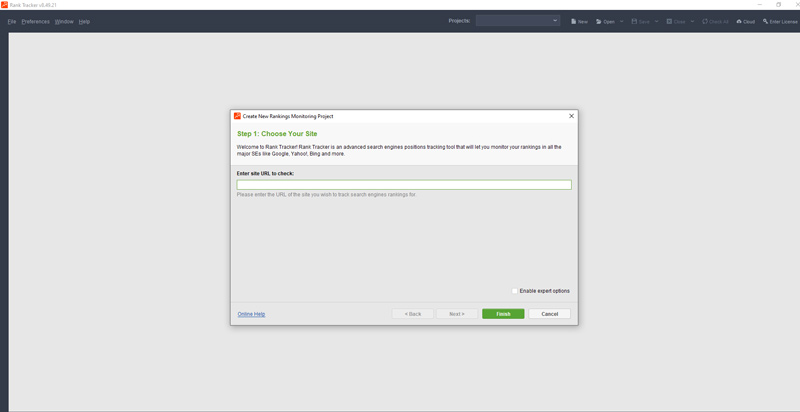Click the greyed-out Next button
This screenshot has width=800, height=412.
click(x=457, y=314)
